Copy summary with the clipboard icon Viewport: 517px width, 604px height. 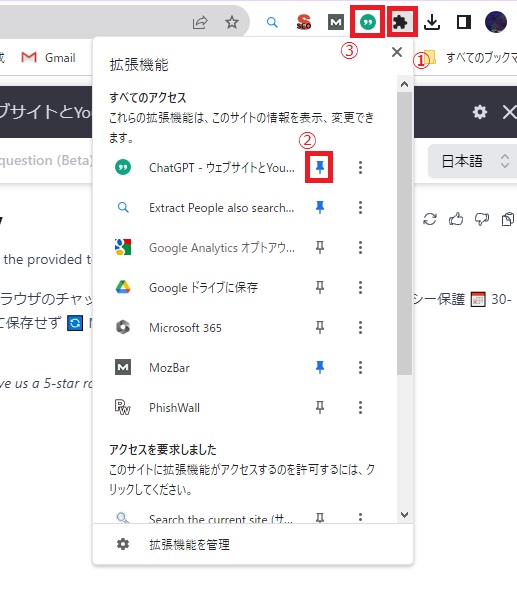[508, 219]
